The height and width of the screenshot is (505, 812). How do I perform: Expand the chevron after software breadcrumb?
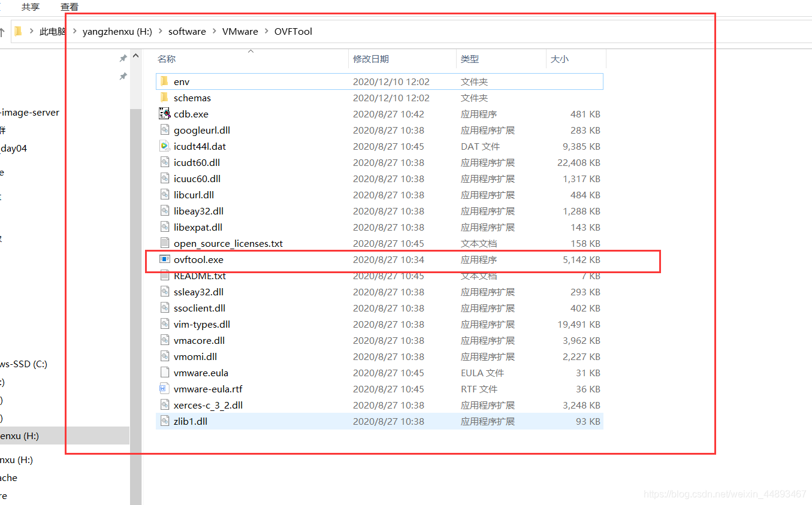[x=215, y=31]
